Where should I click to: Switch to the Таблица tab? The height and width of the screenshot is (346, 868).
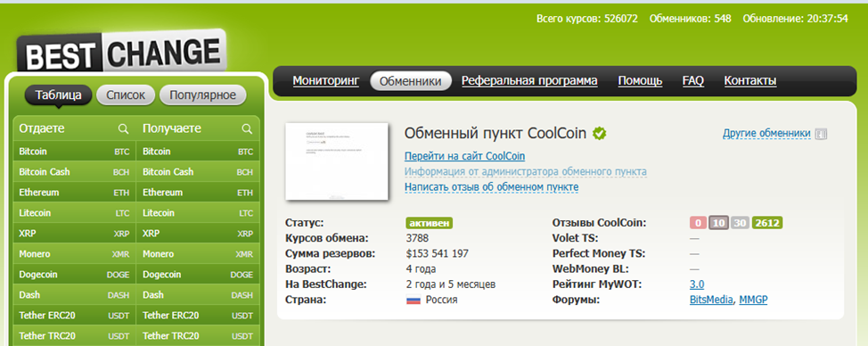pos(58,95)
